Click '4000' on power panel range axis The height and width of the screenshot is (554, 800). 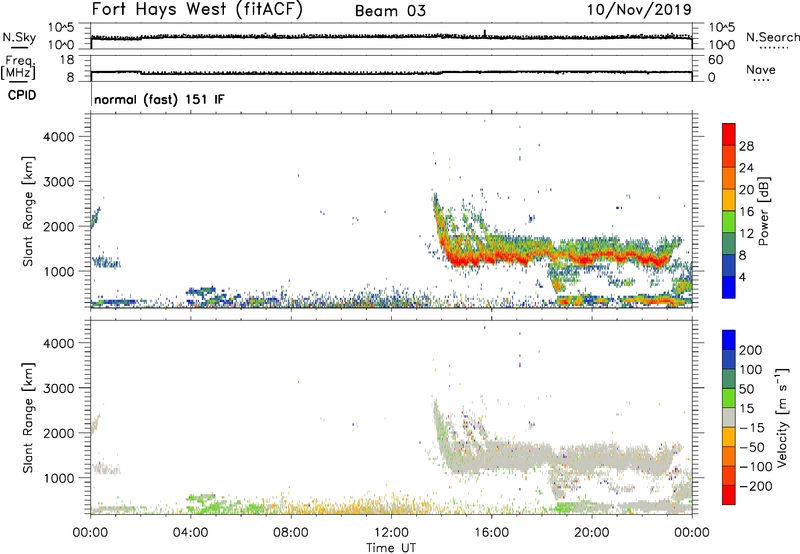pos(59,137)
